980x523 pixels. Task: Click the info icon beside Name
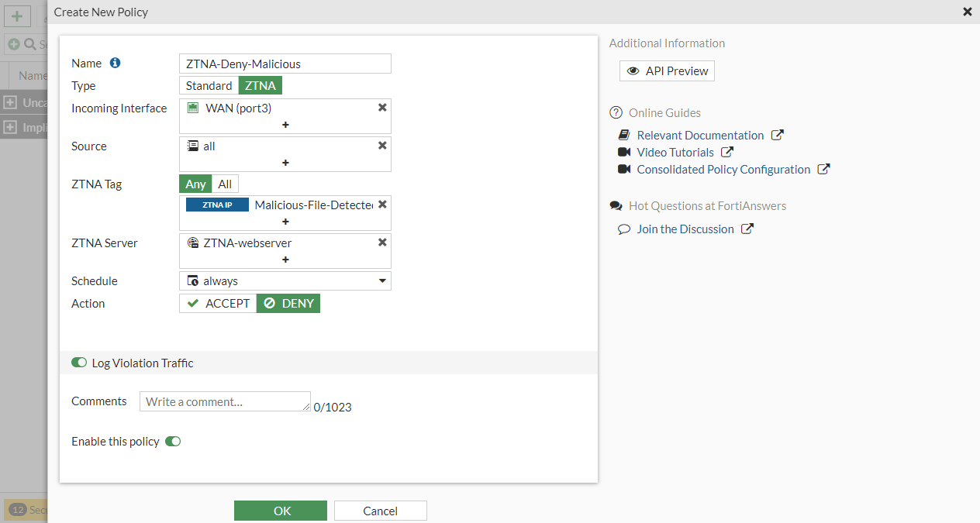(x=116, y=63)
